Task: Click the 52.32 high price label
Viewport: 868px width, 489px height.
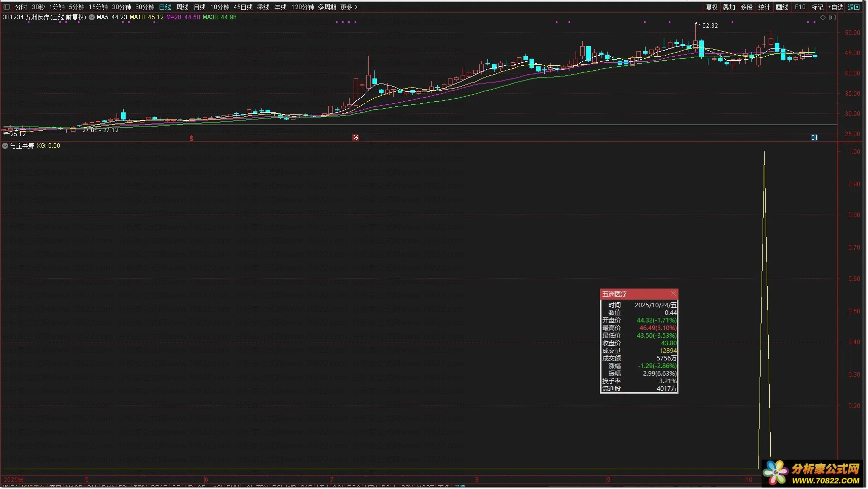Action: click(710, 26)
